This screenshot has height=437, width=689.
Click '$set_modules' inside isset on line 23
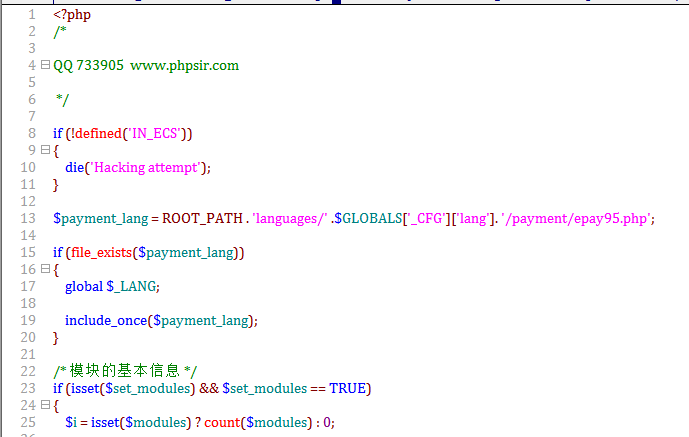148,389
